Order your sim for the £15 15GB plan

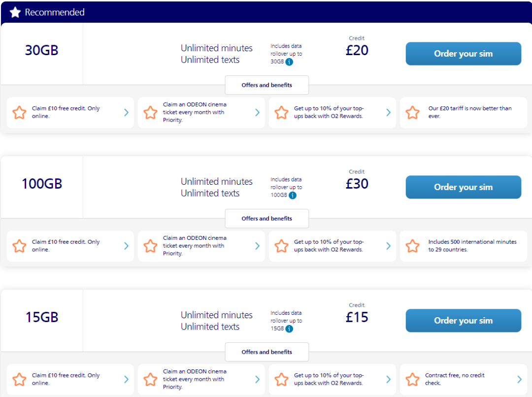(x=463, y=321)
